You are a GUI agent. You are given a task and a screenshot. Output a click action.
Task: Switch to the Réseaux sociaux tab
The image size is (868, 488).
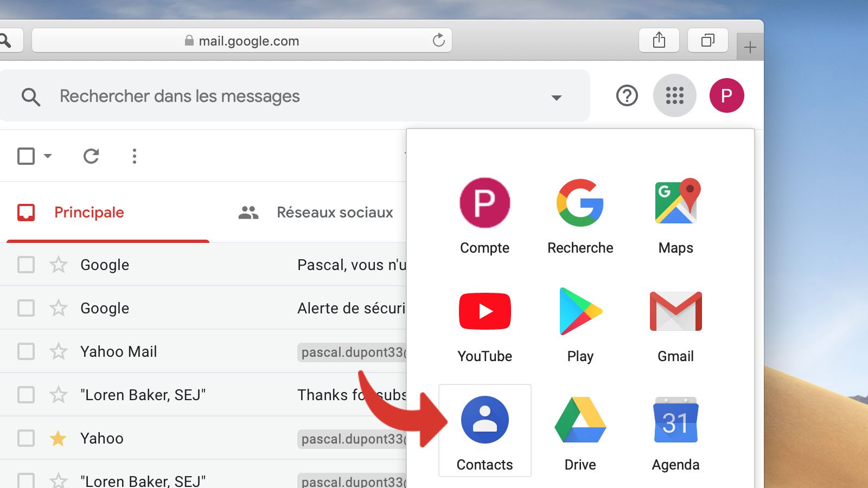335,212
